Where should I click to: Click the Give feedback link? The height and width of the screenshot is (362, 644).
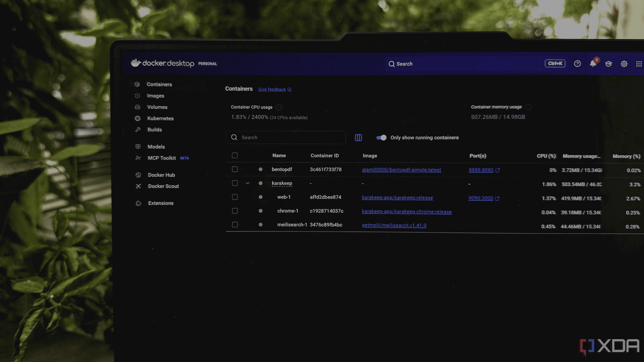point(272,89)
